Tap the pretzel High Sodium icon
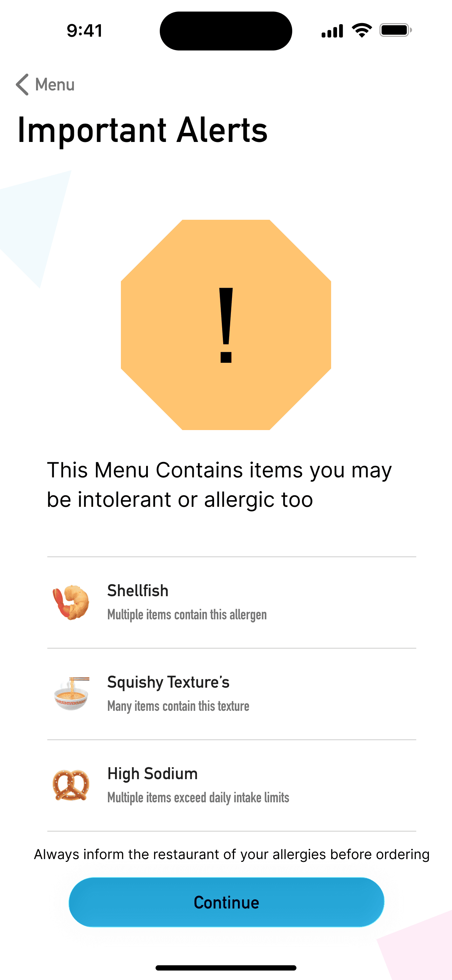 [x=71, y=785]
